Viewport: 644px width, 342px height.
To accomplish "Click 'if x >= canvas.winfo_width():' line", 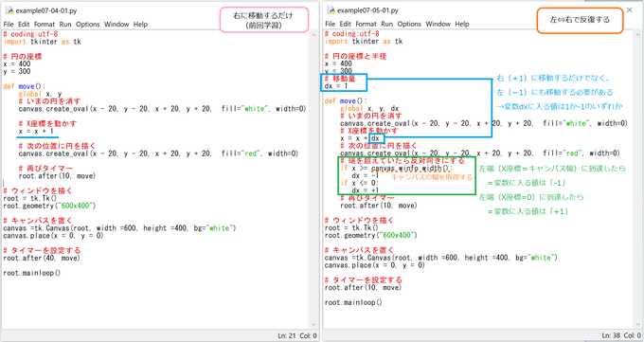I will click(396, 168).
